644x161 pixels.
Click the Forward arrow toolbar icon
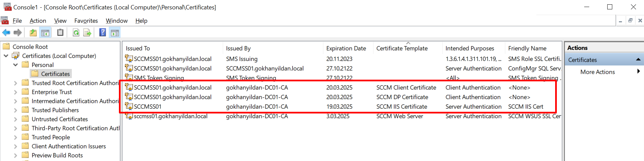pos(17,32)
